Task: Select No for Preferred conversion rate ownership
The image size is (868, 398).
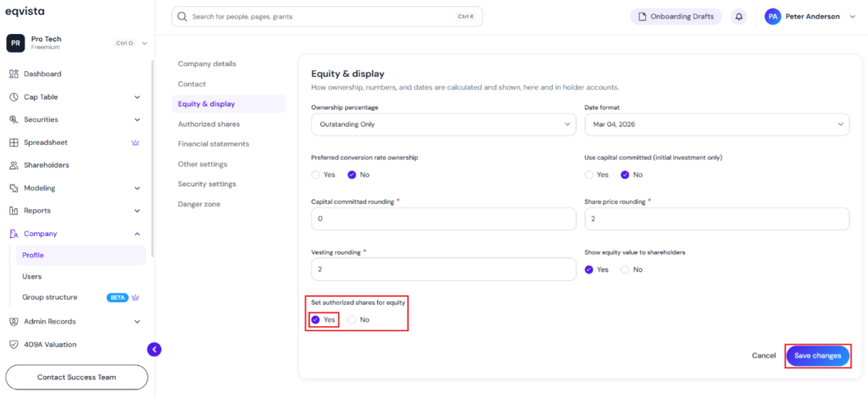Action: point(352,174)
